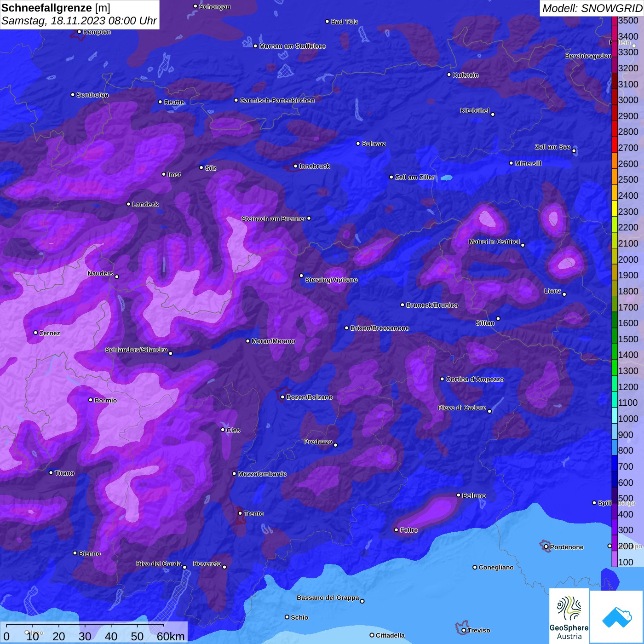Viewport: 644px width, 644px height.
Task: Click the Cles marker dot
Action: pyautogui.click(x=223, y=430)
